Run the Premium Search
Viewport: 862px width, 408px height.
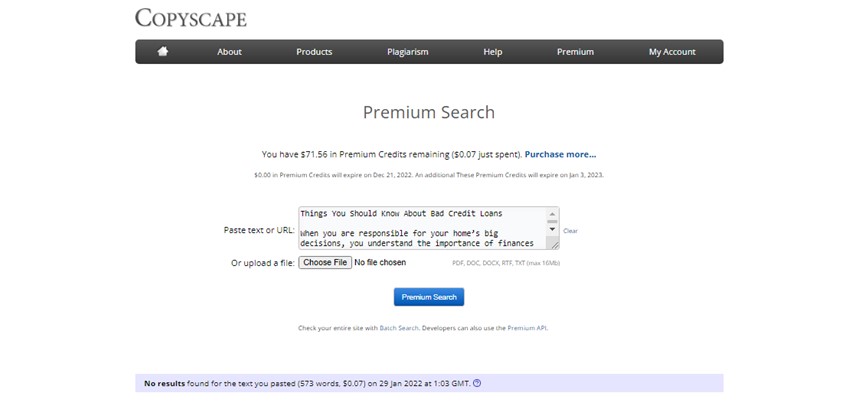tap(429, 297)
